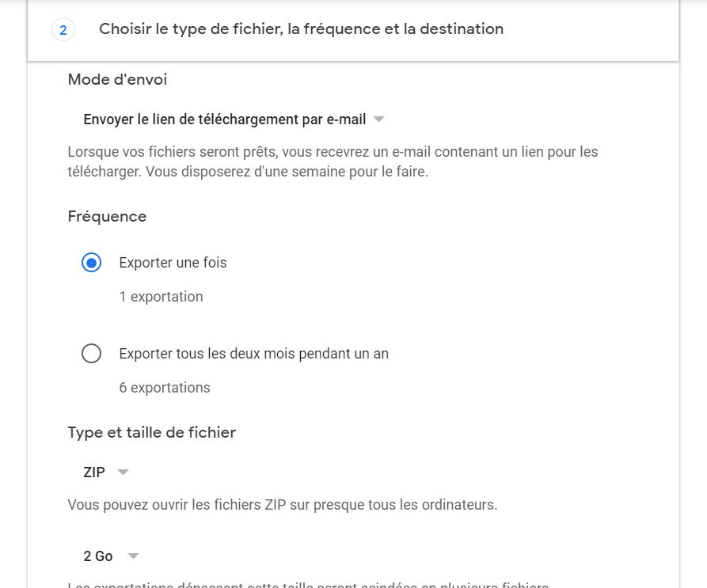Open the 'Envoyer le lien de téléchargement par e-mail' dropdown
This screenshot has height=588, width=707.
(225, 119)
